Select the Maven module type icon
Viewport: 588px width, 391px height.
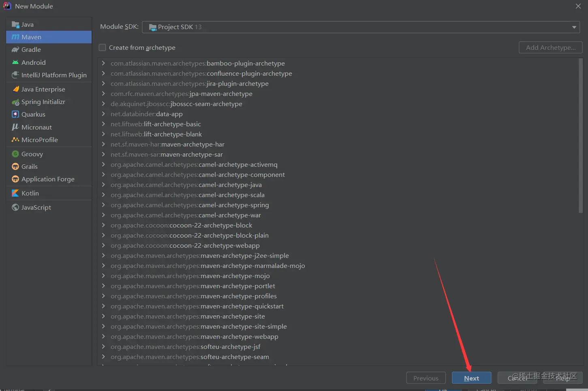pyautogui.click(x=15, y=37)
